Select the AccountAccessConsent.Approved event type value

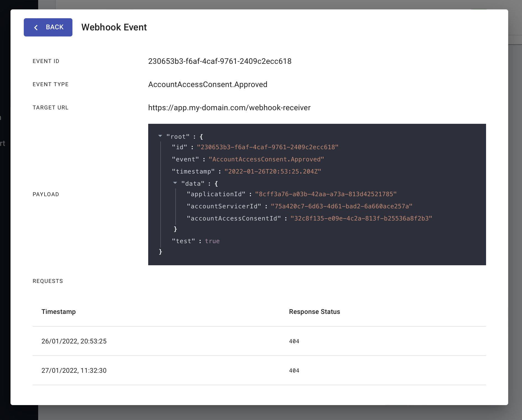click(208, 85)
